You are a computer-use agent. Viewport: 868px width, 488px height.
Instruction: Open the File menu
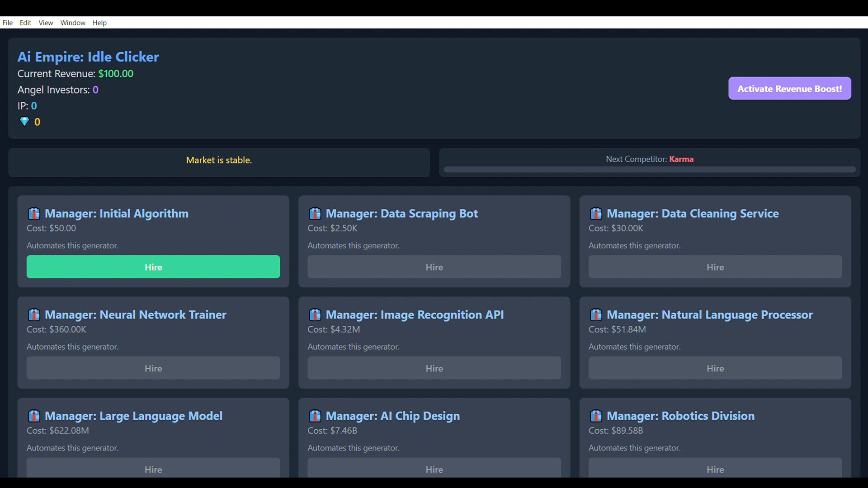coord(7,23)
